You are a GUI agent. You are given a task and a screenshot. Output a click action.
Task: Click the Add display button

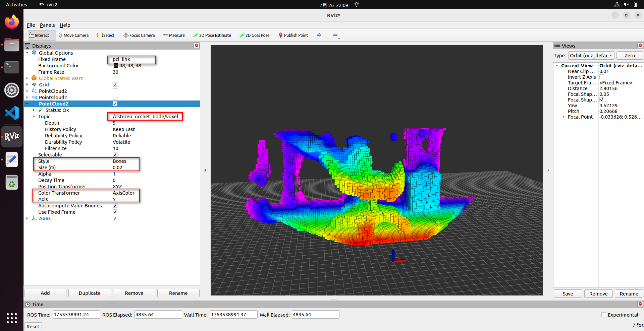click(x=45, y=293)
